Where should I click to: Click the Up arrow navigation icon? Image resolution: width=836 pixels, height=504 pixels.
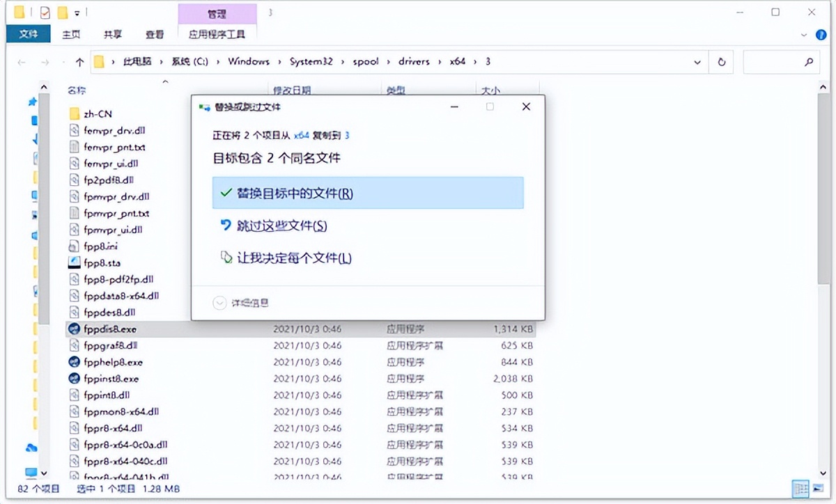pyautogui.click(x=79, y=61)
